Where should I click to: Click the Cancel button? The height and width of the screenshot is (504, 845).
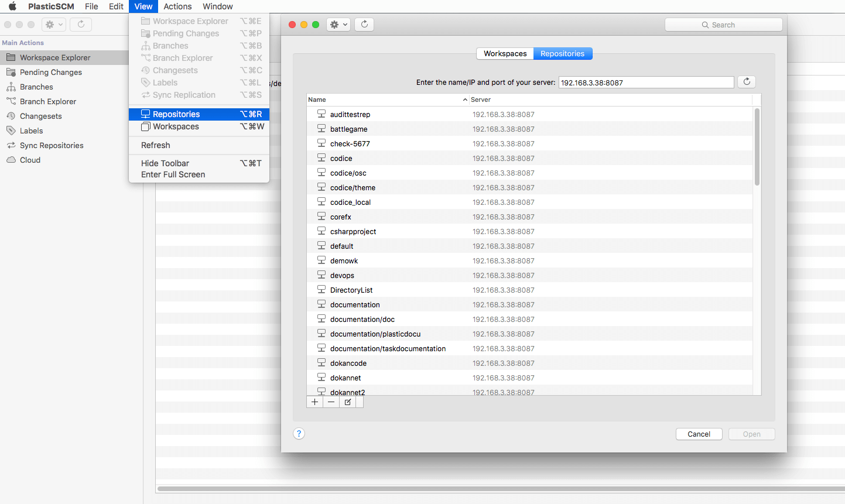coord(699,434)
